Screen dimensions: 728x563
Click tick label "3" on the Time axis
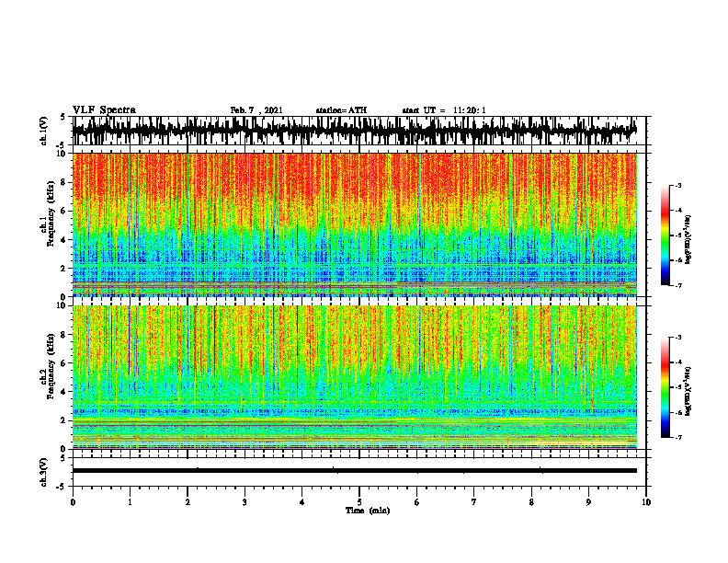click(245, 502)
